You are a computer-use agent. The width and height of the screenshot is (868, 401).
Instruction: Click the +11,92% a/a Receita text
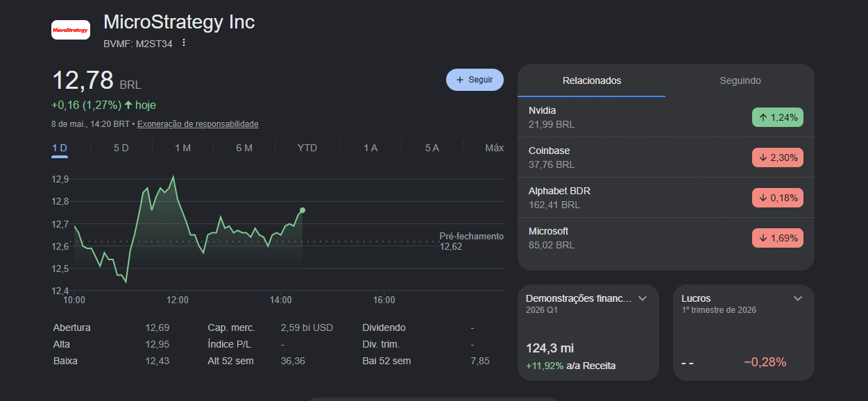570,366
